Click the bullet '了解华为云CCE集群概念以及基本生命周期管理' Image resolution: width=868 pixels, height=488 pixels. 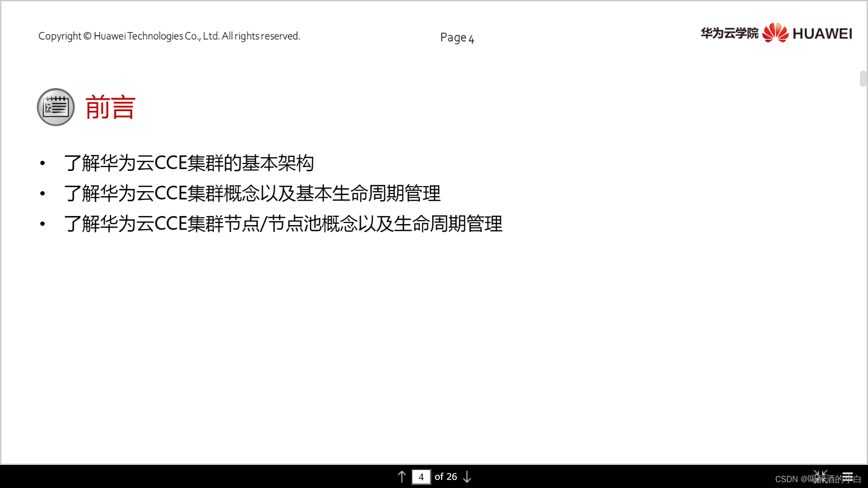pos(252,193)
